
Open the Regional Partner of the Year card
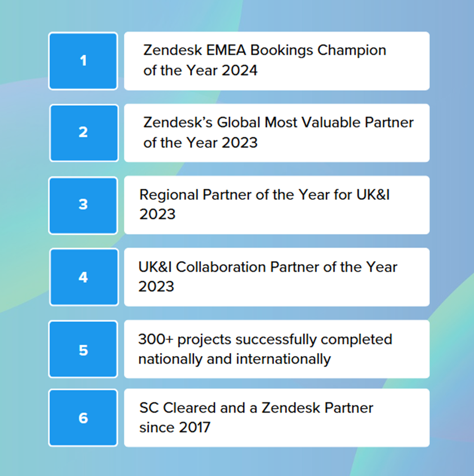coord(277,205)
